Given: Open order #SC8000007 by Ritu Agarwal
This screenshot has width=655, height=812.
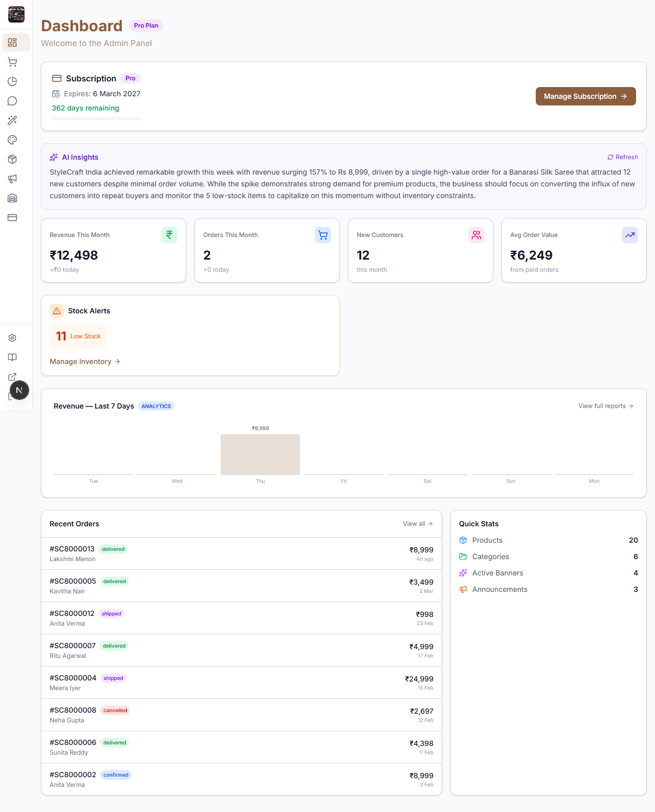Looking at the screenshot, I should tap(242, 650).
